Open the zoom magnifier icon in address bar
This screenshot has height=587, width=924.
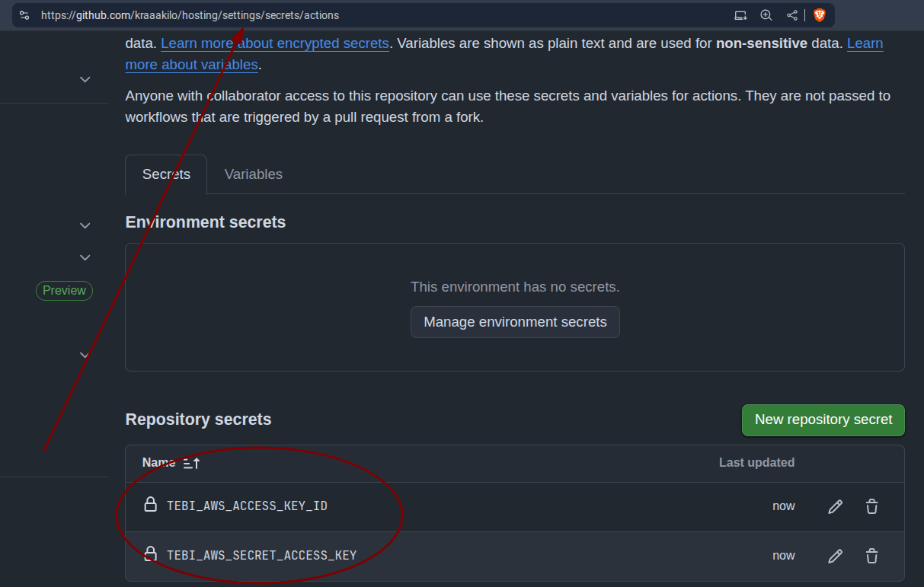(x=766, y=15)
